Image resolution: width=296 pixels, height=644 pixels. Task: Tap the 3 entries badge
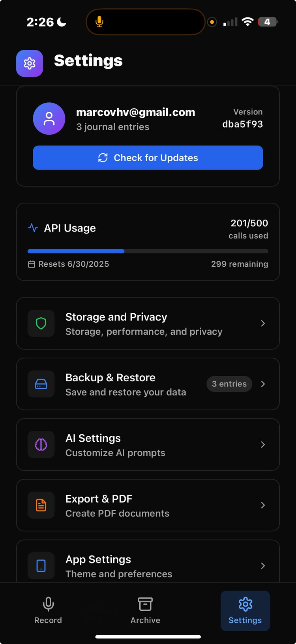pyautogui.click(x=229, y=384)
